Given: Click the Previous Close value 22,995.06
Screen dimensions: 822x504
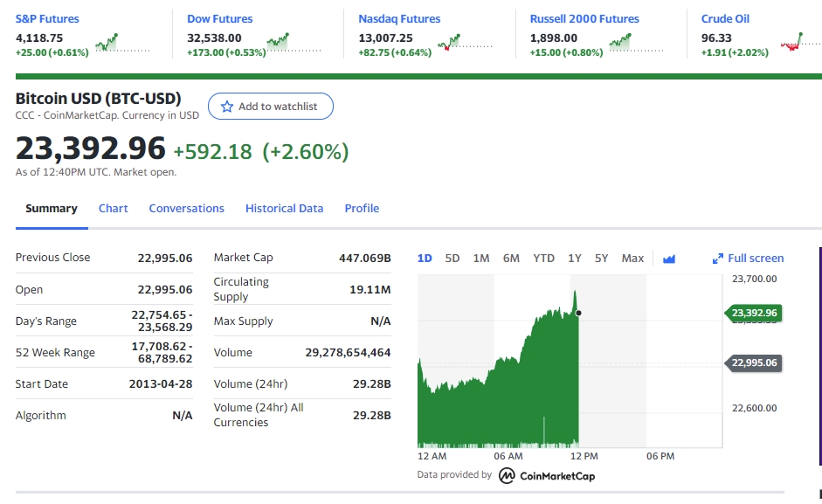Looking at the screenshot, I should (165, 258).
